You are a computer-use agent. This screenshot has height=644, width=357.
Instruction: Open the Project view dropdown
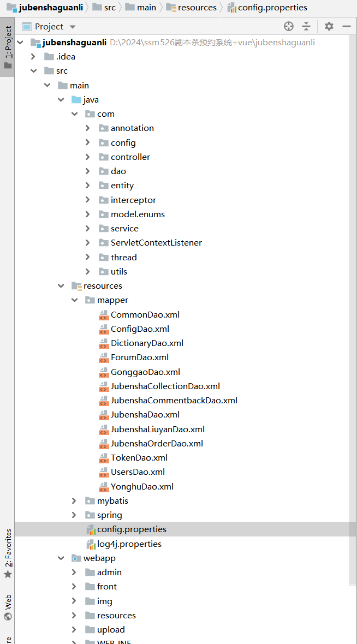[x=73, y=27]
